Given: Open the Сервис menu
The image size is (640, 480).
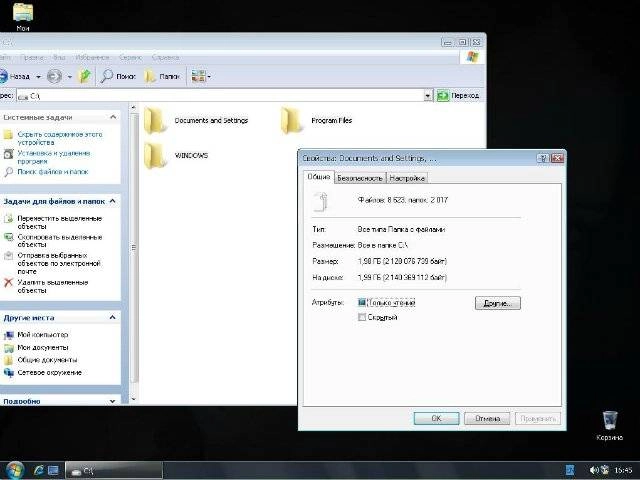Looking at the screenshot, I should (x=131, y=58).
